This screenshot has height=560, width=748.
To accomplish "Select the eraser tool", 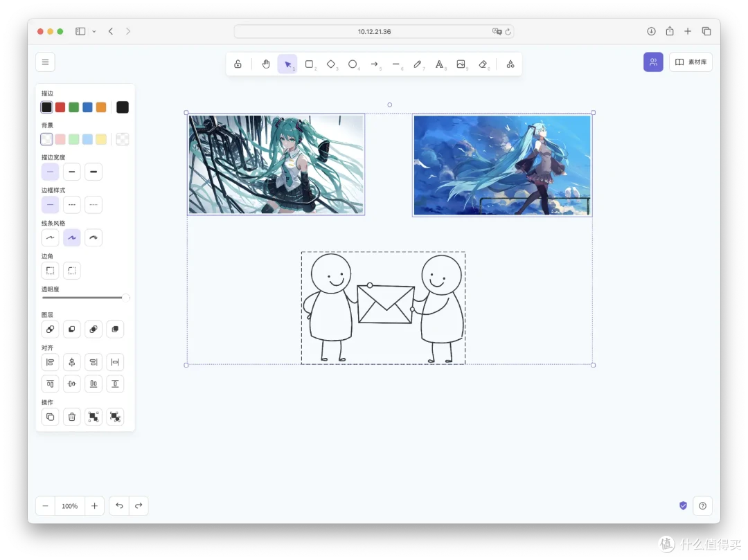I will [483, 64].
